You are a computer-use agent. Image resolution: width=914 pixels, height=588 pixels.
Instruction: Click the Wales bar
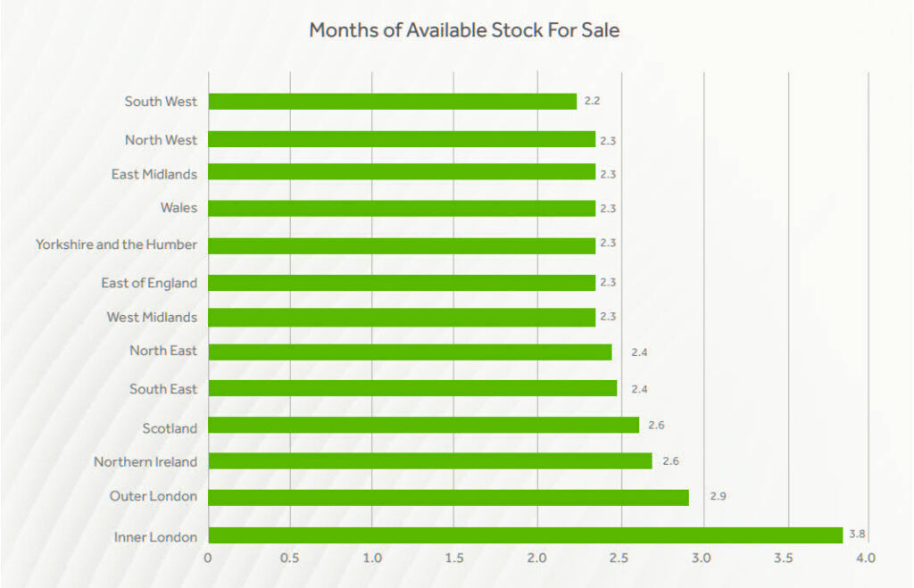(402, 208)
